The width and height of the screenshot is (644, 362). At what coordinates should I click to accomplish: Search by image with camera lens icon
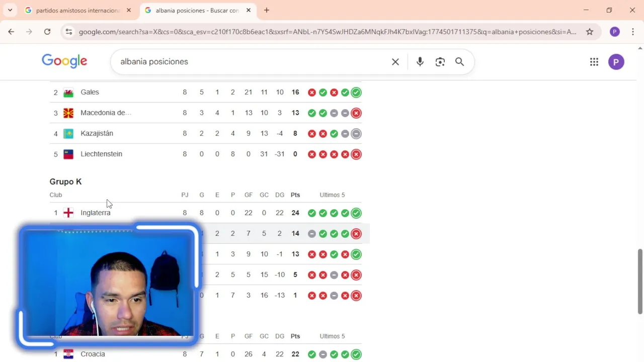coord(440,62)
